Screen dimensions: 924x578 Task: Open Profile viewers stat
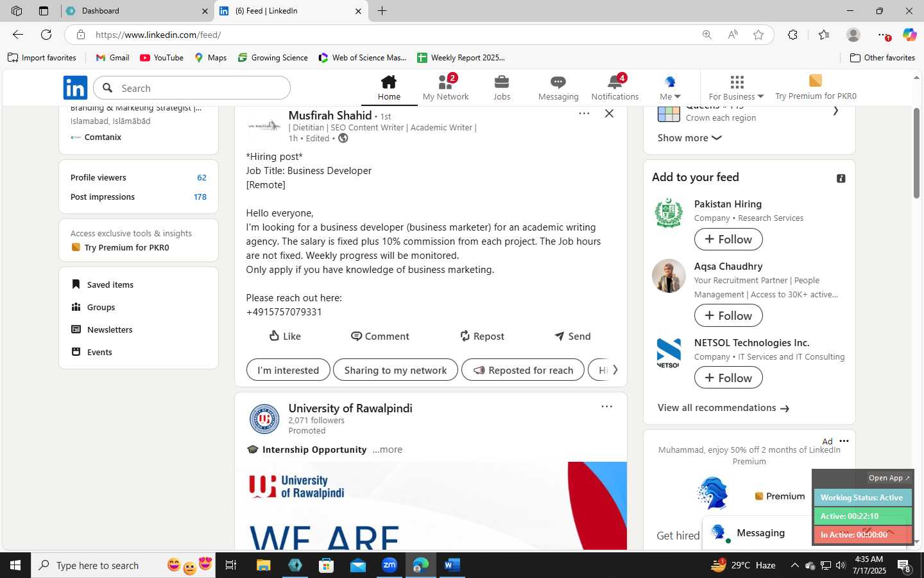(139, 177)
